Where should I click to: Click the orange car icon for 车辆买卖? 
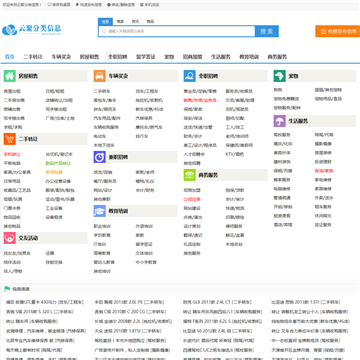coord(100,76)
